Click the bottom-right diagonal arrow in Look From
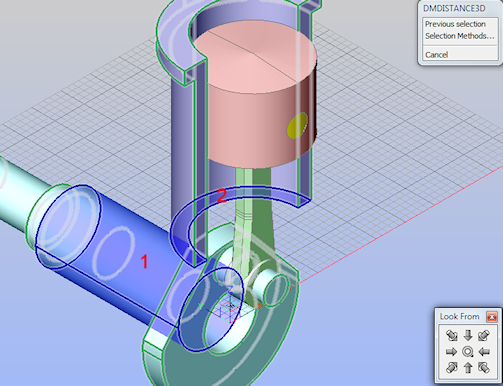The width and height of the screenshot is (503, 386). [x=484, y=368]
